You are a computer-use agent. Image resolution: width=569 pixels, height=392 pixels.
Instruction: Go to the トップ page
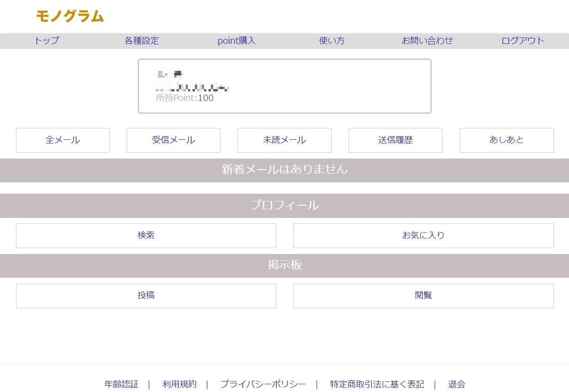(x=47, y=41)
